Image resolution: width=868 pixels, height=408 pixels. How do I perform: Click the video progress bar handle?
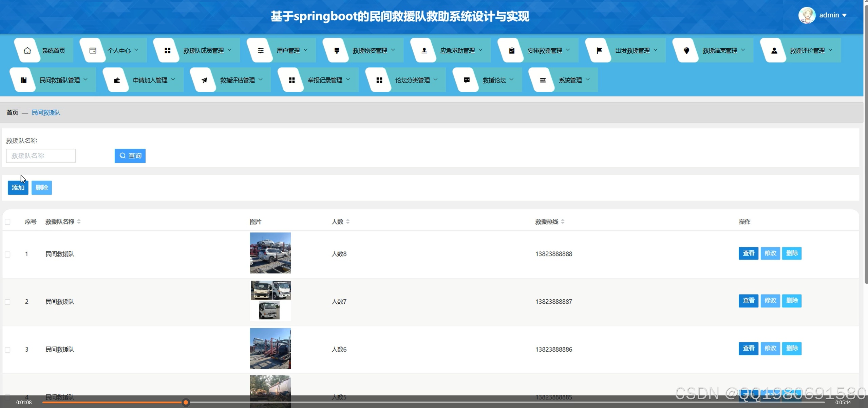186,403
